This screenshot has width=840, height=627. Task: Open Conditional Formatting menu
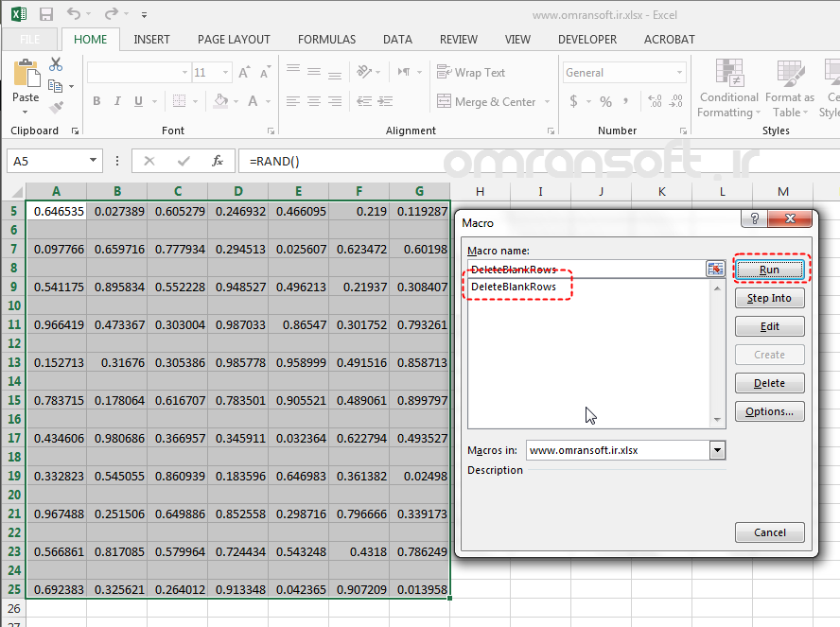728,88
